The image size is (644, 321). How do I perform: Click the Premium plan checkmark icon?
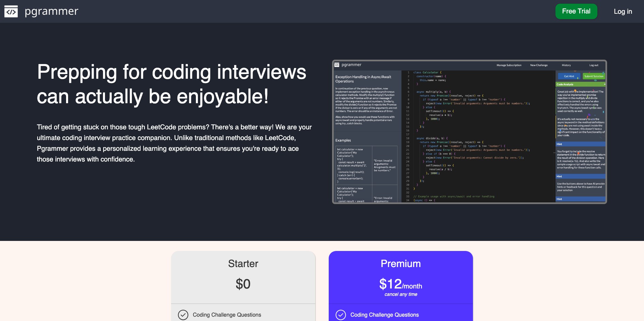coord(341,315)
